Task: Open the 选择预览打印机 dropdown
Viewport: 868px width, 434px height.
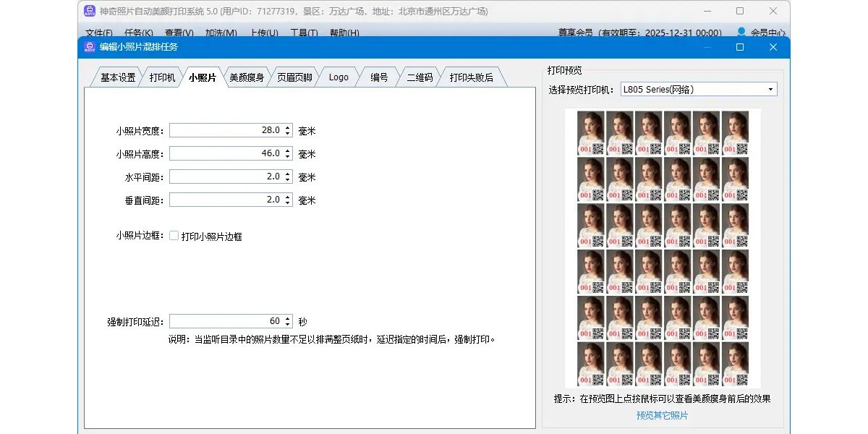Action: tap(770, 90)
